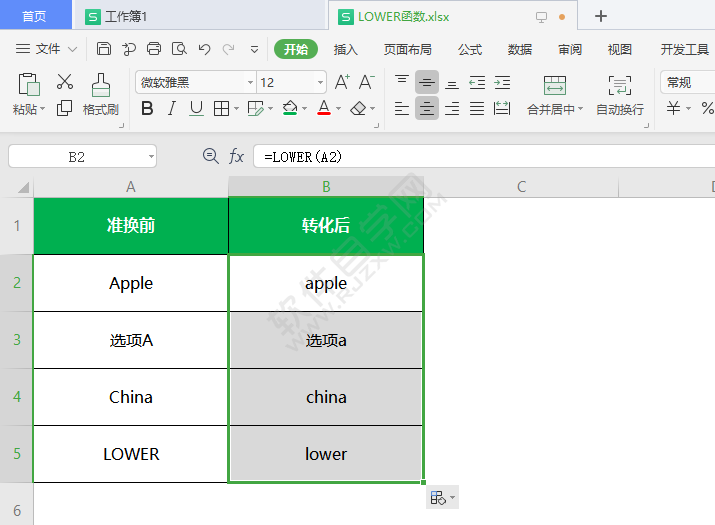
Task: Switch to the 页面布局 tab
Action: point(408,49)
